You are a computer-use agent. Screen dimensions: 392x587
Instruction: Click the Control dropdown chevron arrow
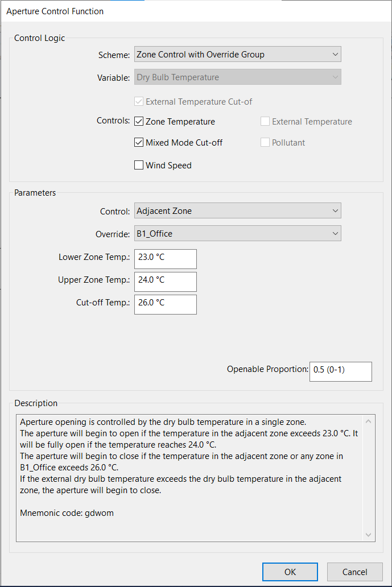(x=336, y=211)
